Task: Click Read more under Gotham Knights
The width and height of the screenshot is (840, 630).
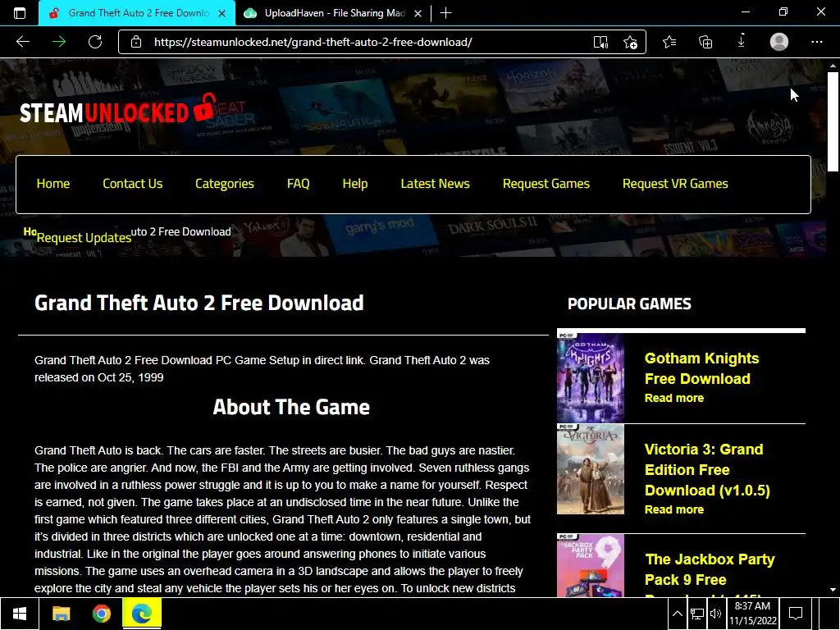Action: (x=674, y=398)
